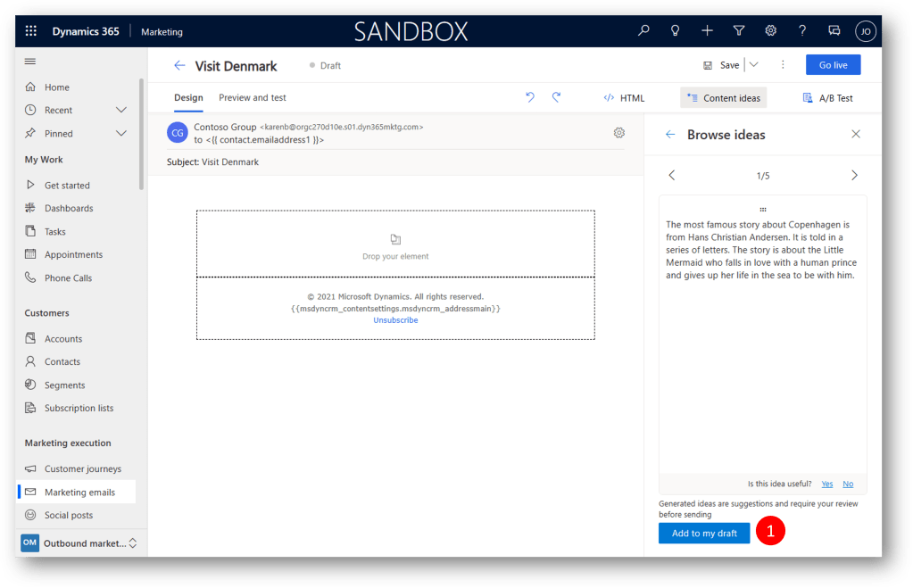Select Customer journeys in sidebar
The image size is (913, 588).
(x=82, y=468)
